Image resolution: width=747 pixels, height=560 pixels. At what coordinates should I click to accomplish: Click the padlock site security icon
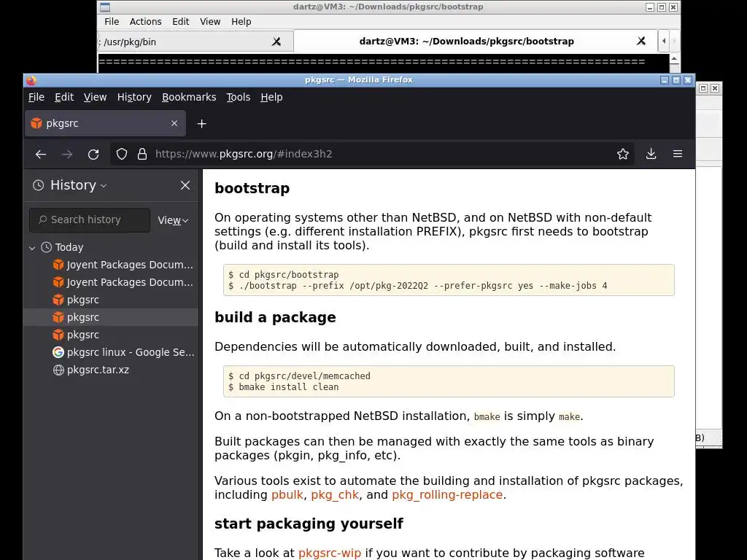pos(142,154)
